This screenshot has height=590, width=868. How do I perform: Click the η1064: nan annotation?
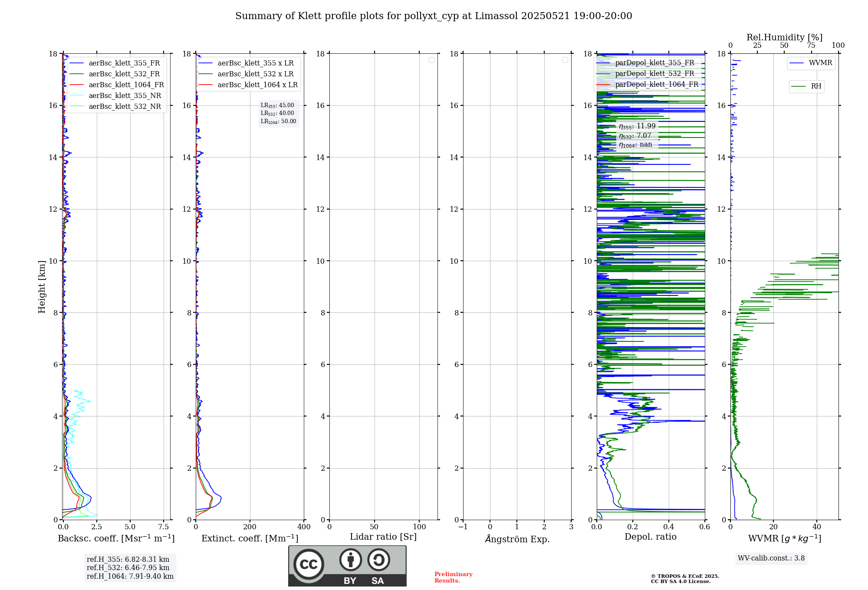pos(635,145)
